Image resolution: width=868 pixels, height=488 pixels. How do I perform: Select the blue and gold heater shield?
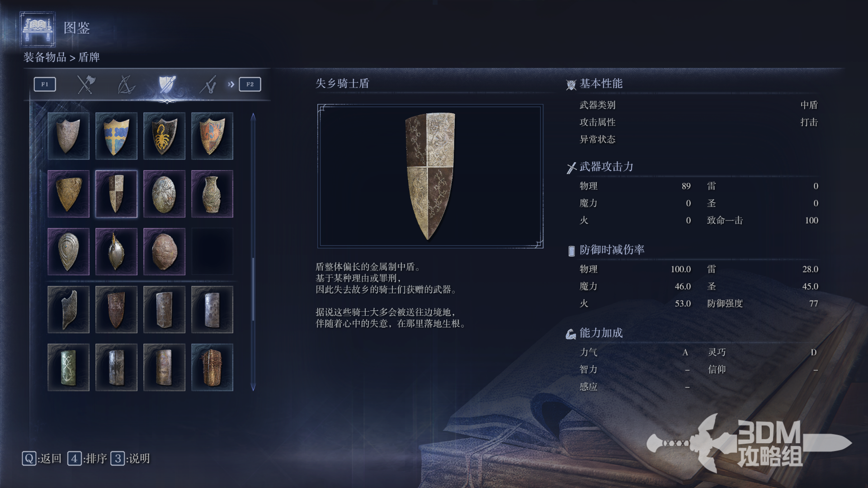point(116,136)
